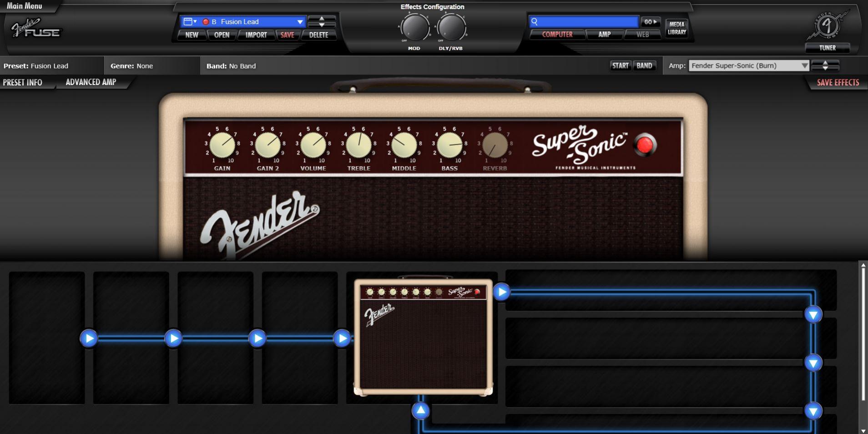Click the Volume knob
The height and width of the screenshot is (434, 868).
pos(313,145)
